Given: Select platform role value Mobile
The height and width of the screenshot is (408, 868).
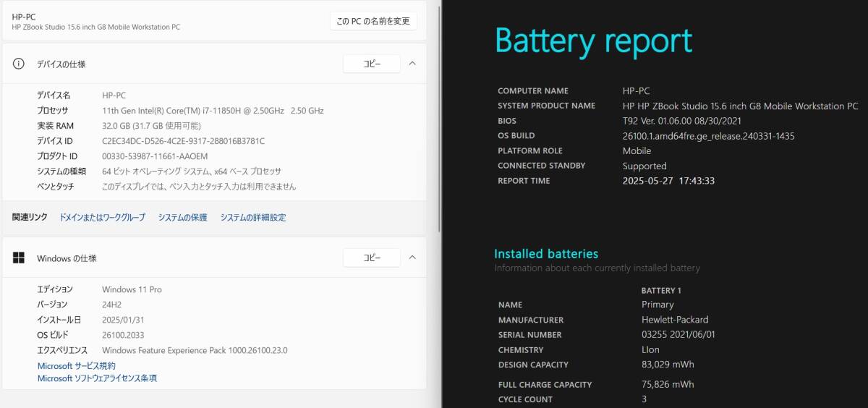Looking at the screenshot, I should pos(637,151).
